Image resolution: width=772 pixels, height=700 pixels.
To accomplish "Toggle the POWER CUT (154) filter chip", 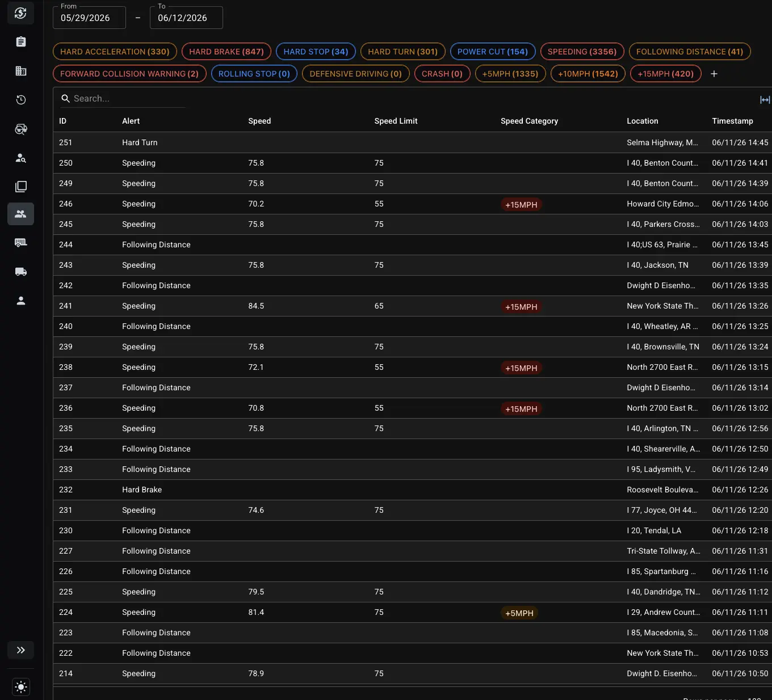I will [x=493, y=52].
